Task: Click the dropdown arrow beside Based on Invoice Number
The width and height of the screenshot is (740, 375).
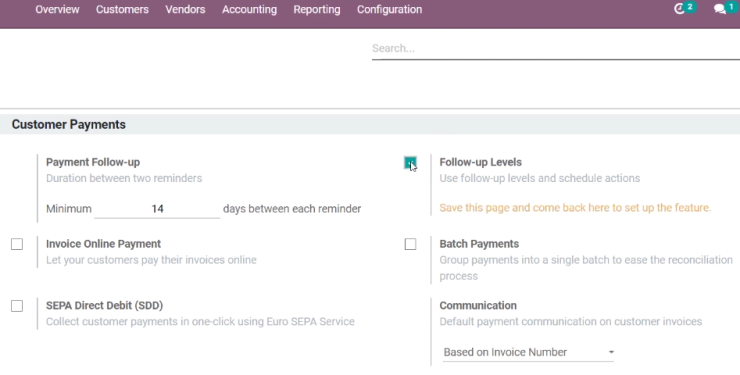Action: click(x=611, y=352)
